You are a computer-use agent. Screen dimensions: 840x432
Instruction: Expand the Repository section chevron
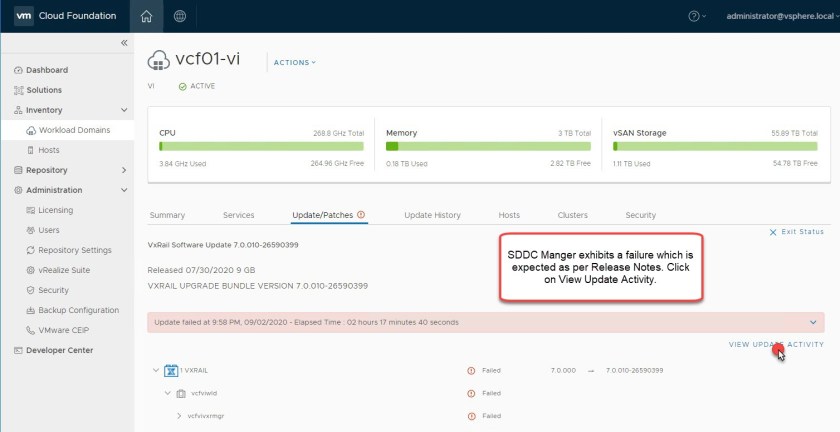tap(124, 170)
